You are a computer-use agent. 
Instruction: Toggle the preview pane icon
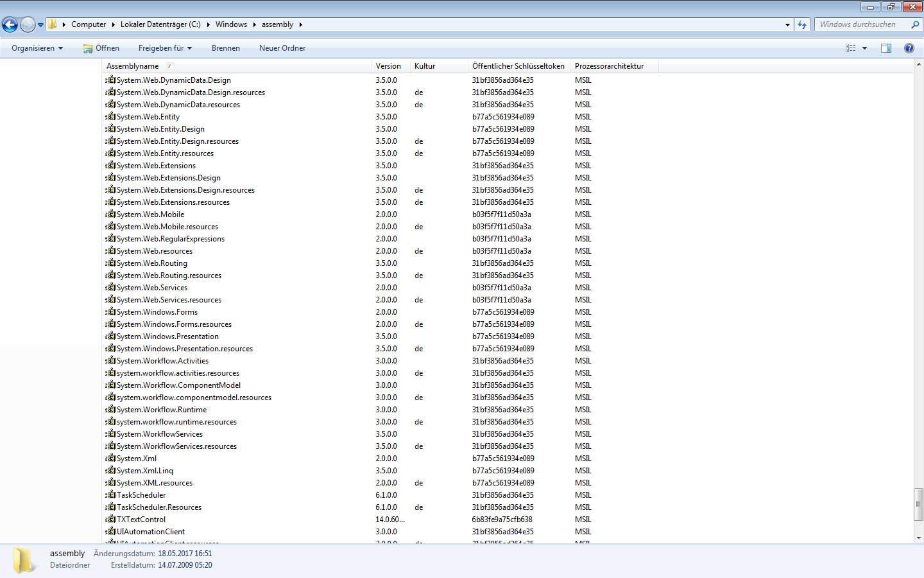(x=886, y=48)
